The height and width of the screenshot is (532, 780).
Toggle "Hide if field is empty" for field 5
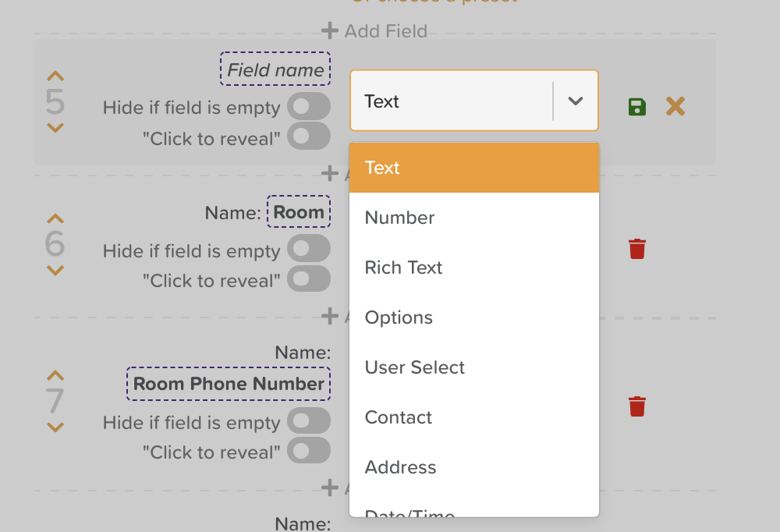(x=309, y=107)
